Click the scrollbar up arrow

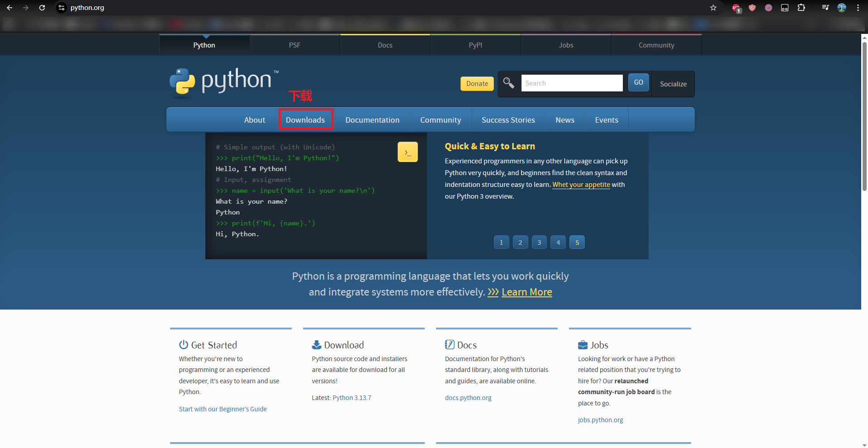pyautogui.click(x=864, y=37)
